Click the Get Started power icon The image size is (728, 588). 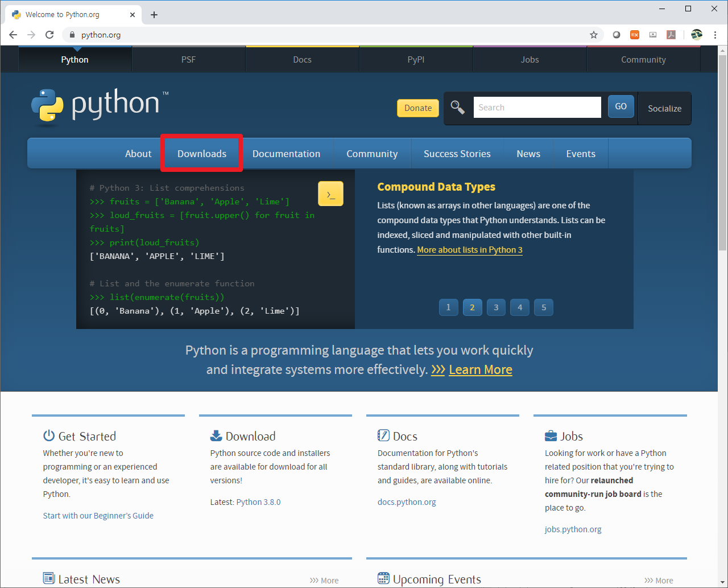[x=49, y=435]
